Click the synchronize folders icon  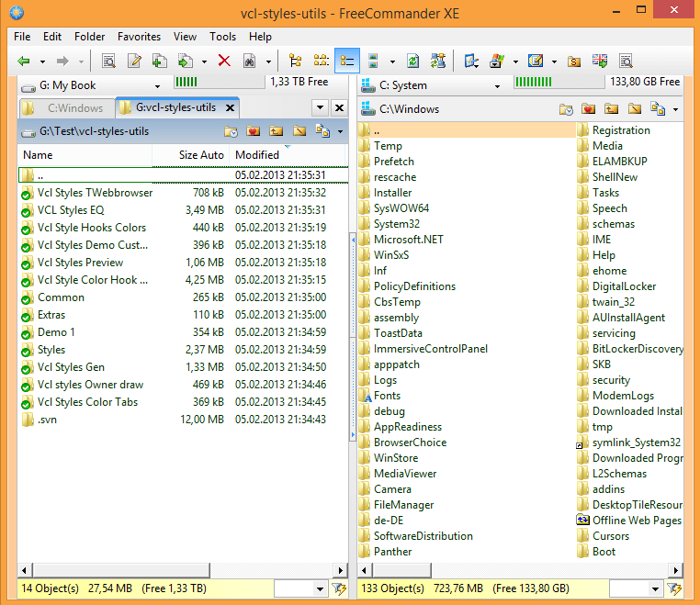click(x=438, y=62)
